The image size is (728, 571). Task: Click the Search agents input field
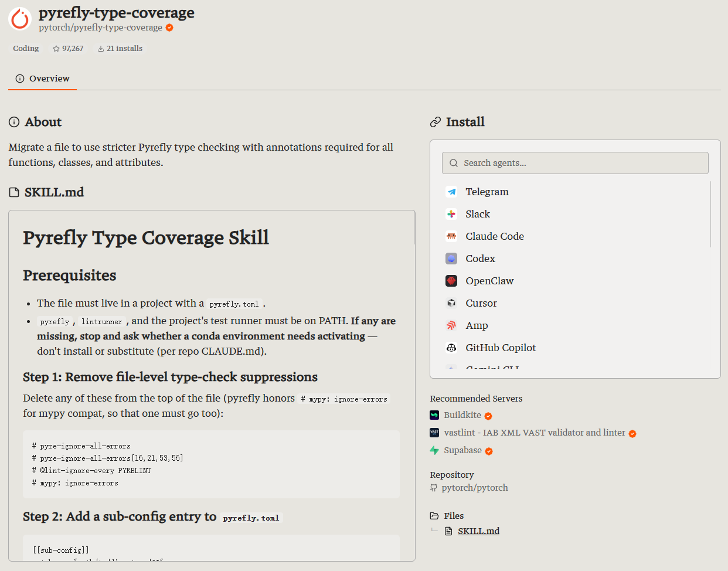point(575,163)
